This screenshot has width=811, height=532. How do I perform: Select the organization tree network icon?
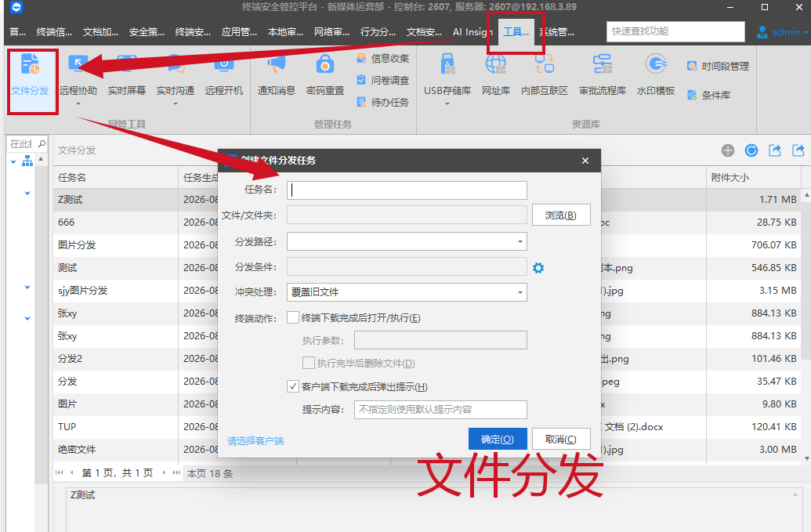tap(27, 161)
